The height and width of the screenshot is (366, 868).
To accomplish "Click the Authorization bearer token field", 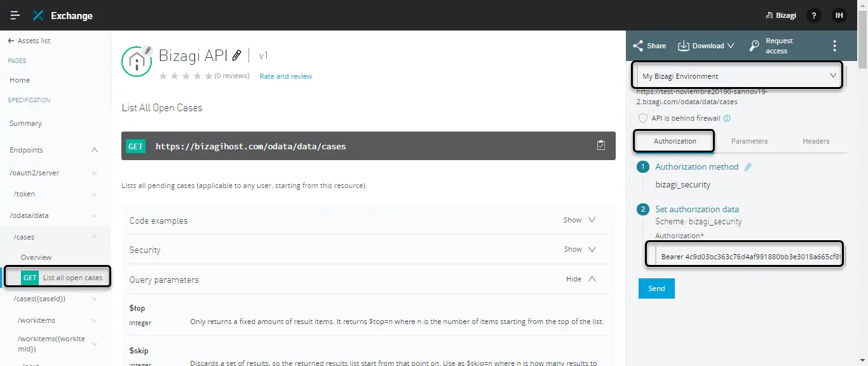I will 745,257.
